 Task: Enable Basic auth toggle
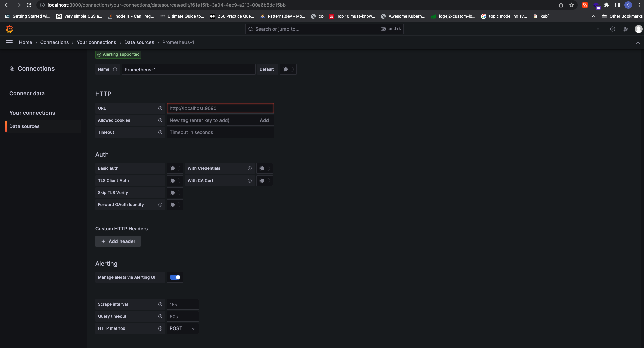175,168
